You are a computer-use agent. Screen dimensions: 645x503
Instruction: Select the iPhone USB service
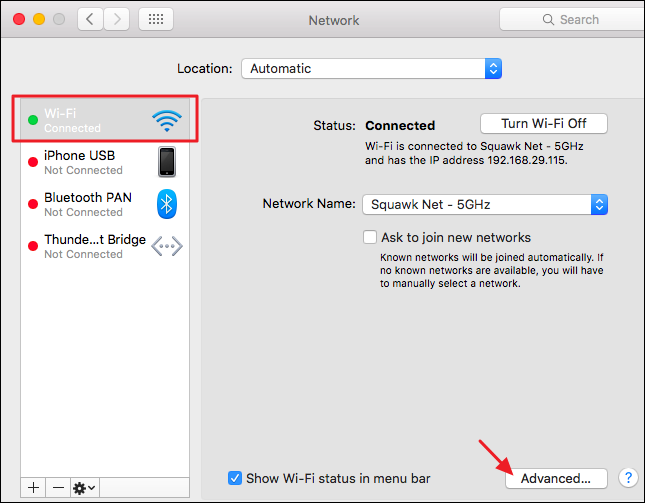80,162
